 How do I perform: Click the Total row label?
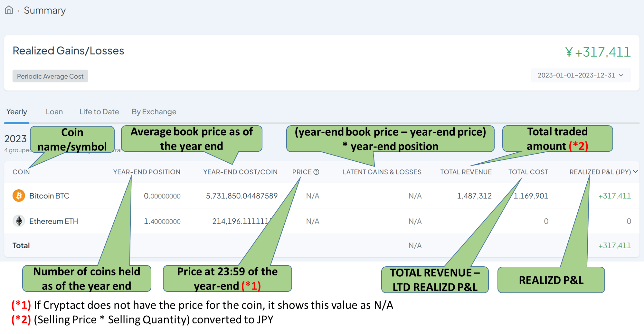coord(21,245)
